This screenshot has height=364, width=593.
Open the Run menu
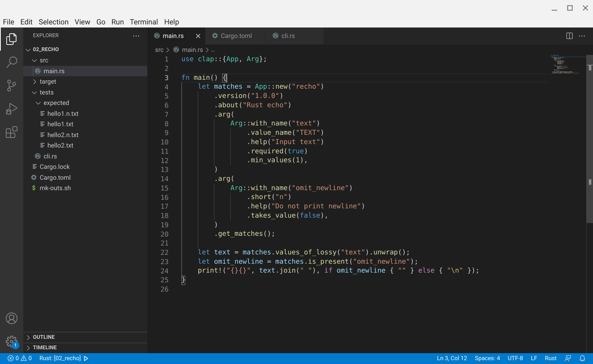coord(117,22)
